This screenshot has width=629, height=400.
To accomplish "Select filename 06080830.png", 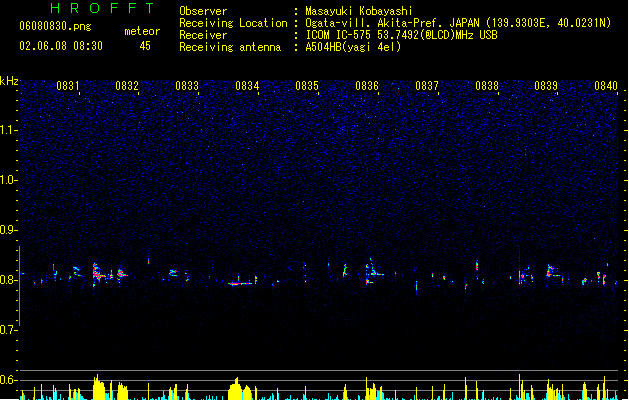I will coord(55,26).
